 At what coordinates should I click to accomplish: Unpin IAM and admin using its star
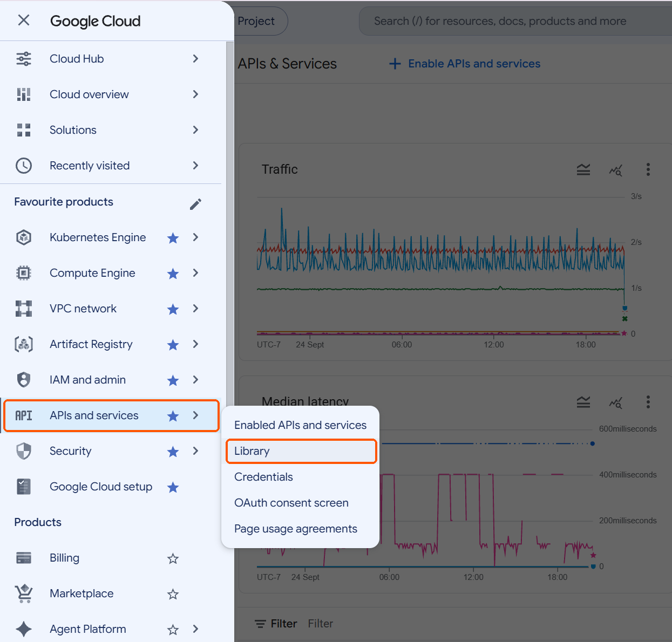click(173, 380)
